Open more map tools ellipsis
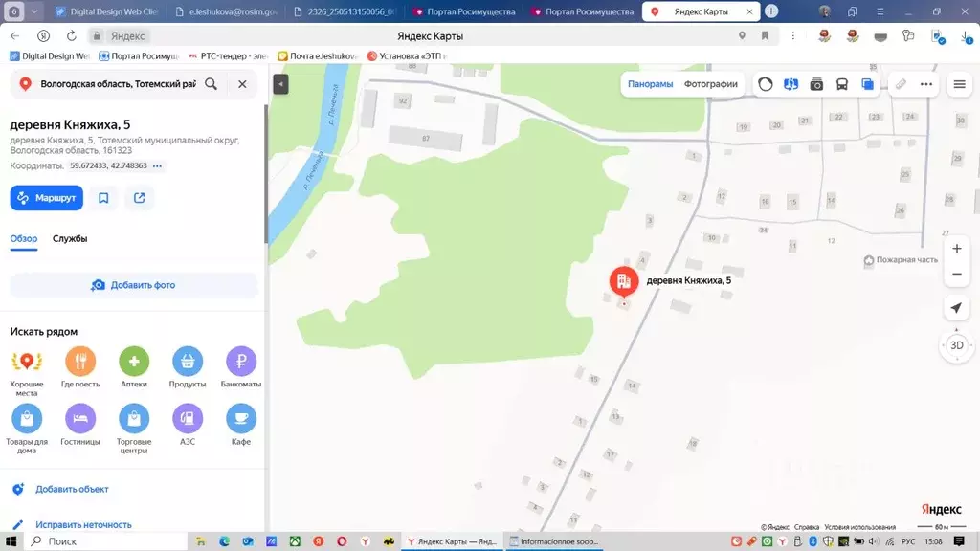Viewport: 980px width, 551px height. pos(926,84)
